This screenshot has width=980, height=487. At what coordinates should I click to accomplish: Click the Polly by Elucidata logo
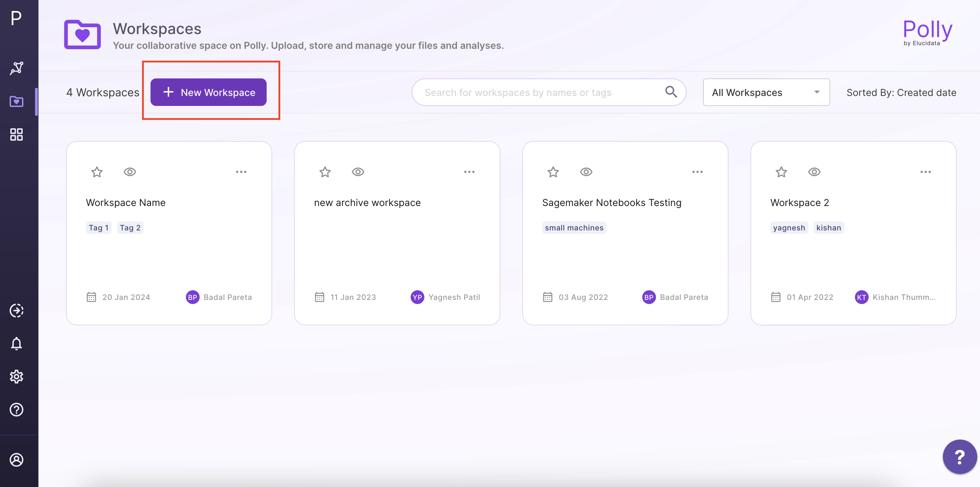tap(927, 33)
